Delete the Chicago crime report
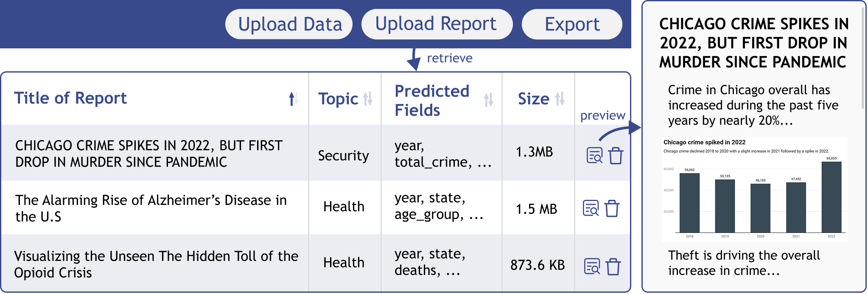 [616, 156]
